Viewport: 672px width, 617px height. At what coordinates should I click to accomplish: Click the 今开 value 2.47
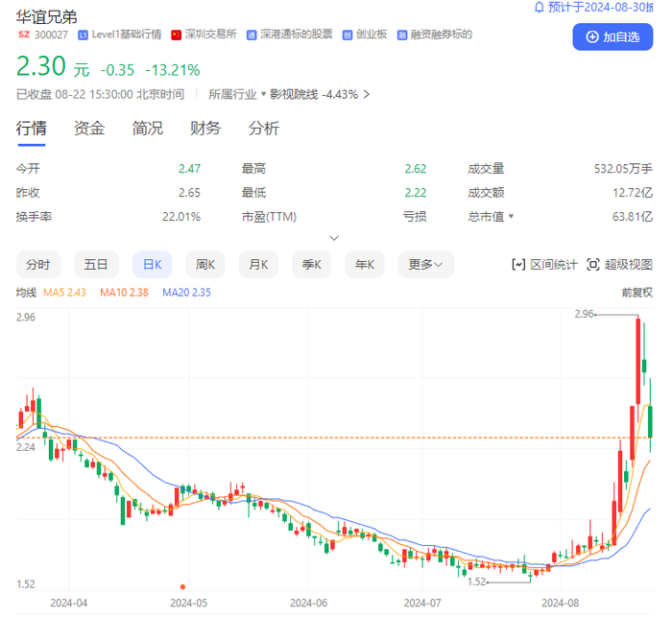click(x=189, y=169)
